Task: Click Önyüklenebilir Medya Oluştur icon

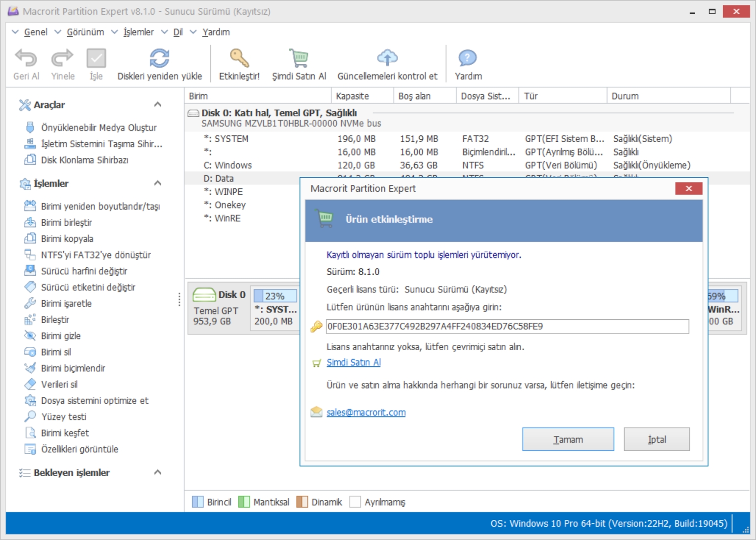Action: (30, 127)
